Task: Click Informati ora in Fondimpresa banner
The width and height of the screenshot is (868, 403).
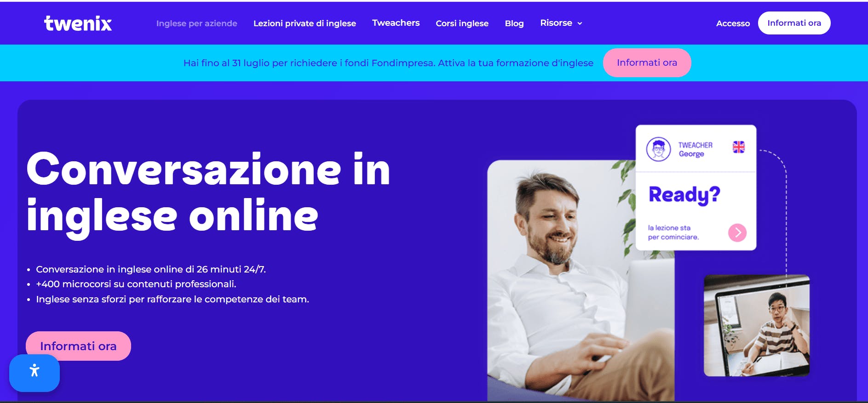Action: (647, 62)
